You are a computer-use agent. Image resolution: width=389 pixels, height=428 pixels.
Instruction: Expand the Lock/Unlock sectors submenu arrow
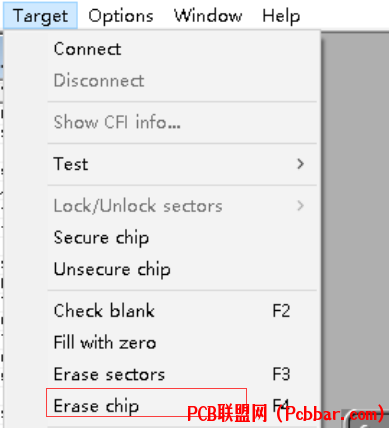pyautogui.click(x=300, y=206)
